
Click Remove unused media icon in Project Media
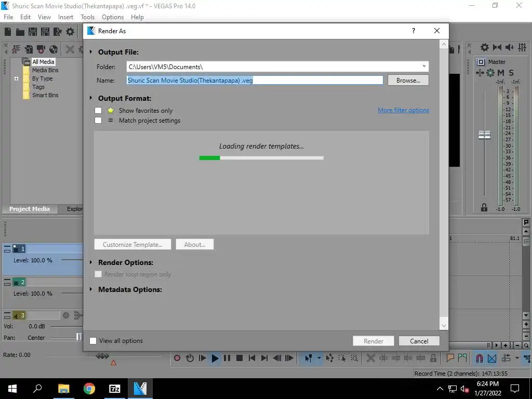[16, 49]
